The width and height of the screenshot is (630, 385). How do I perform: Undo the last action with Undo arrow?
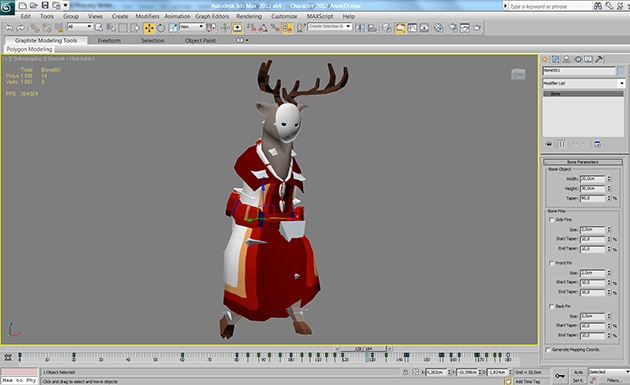[9, 28]
